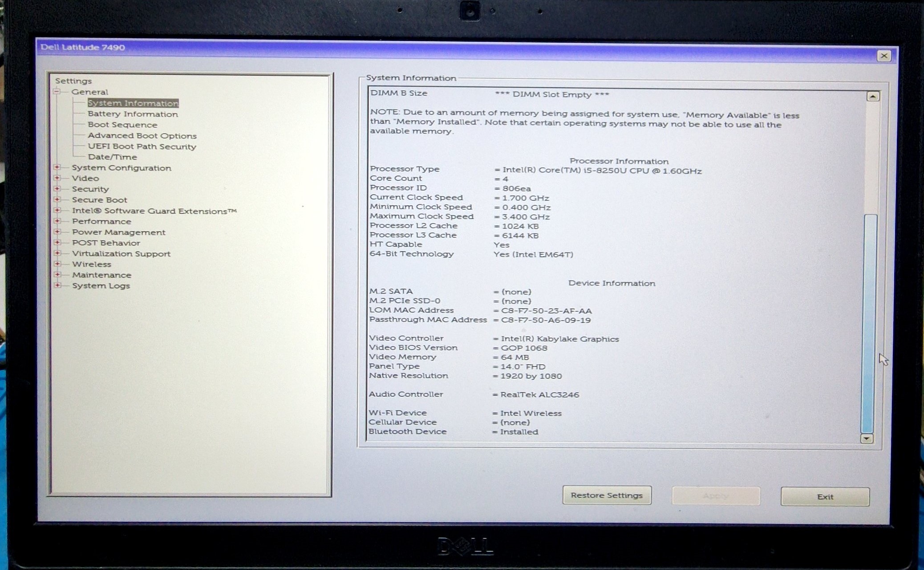
Task: Select the Video category label
Action: (85, 178)
